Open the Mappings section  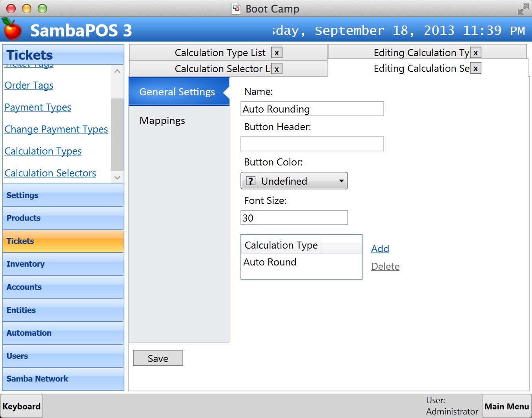click(x=162, y=121)
